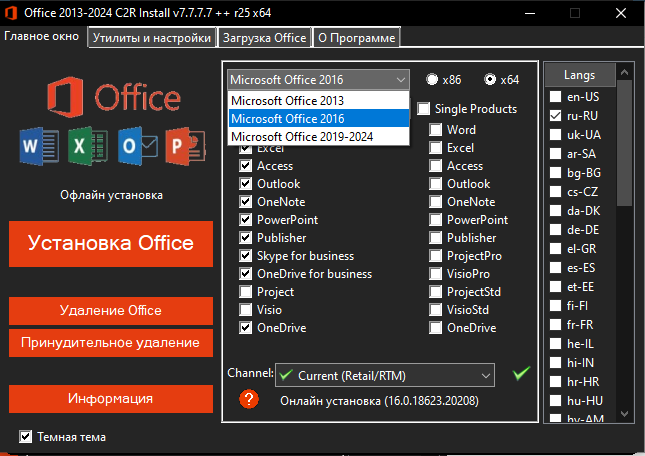The width and height of the screenshot is (645, 456).
Task: Collapse the Office version dropdown arrow
Action: tap(401, 80)
